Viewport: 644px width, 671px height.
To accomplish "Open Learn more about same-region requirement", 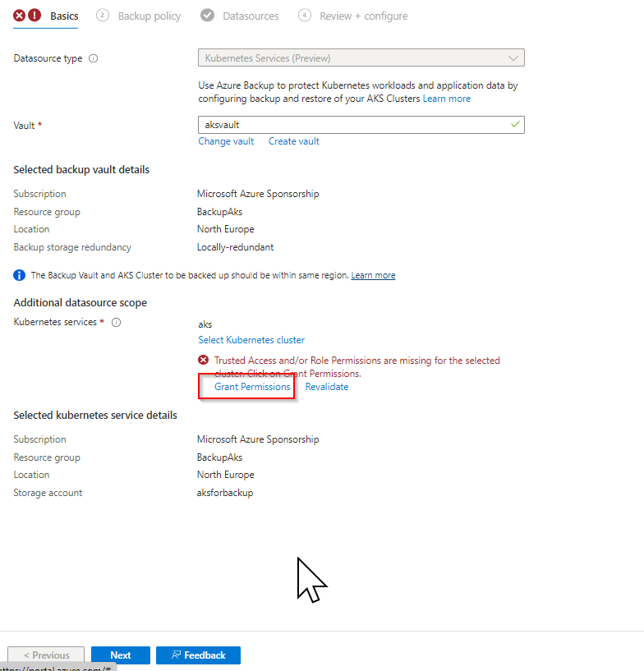I will 373,275.
